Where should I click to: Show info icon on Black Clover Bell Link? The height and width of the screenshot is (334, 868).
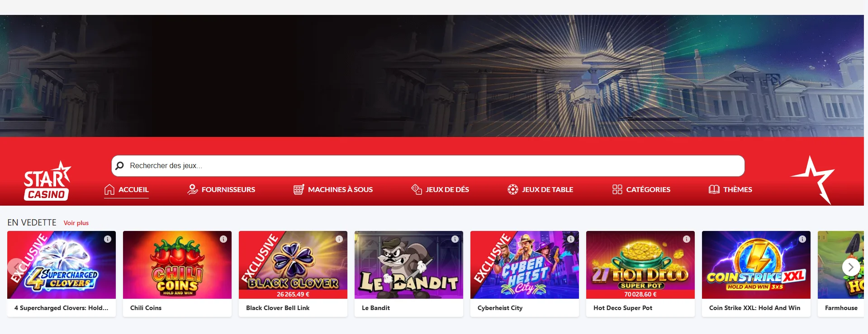(x=339, y=239)
